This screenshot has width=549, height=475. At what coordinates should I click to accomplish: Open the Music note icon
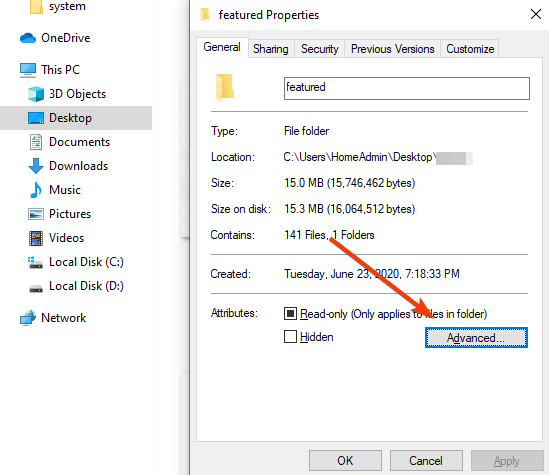coord(36,190)
